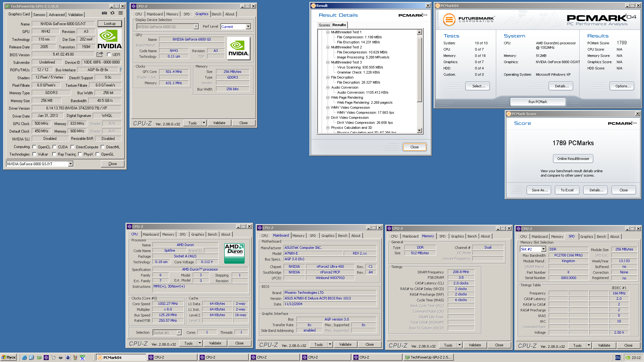Click the NVIDIA logo in the CPU-Z Graphics window
Image resolution: width=644 pixels, height=362 pixels.
click(238, 48)
